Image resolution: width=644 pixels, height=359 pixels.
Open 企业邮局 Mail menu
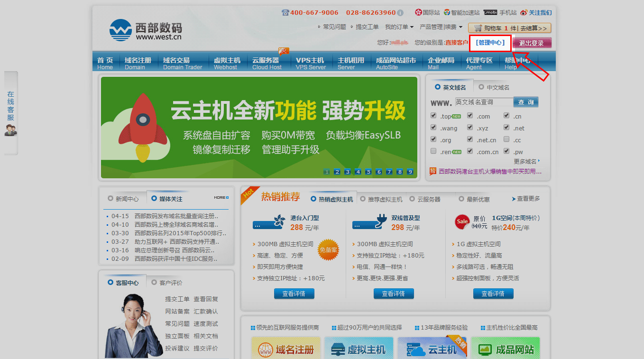point(441,63)
